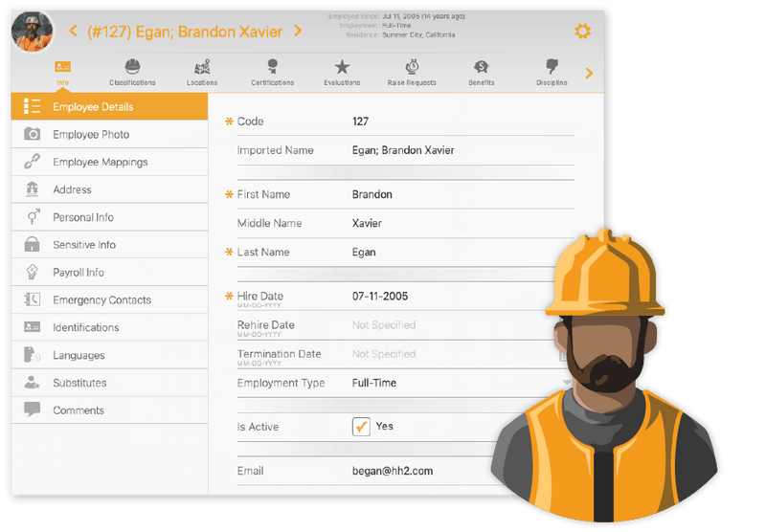
Task: Open Sensitive Info section label
Action: coord(84,245)
